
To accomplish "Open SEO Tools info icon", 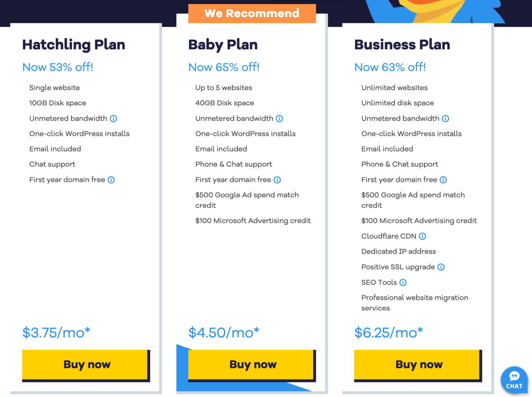I will [403, 282].
